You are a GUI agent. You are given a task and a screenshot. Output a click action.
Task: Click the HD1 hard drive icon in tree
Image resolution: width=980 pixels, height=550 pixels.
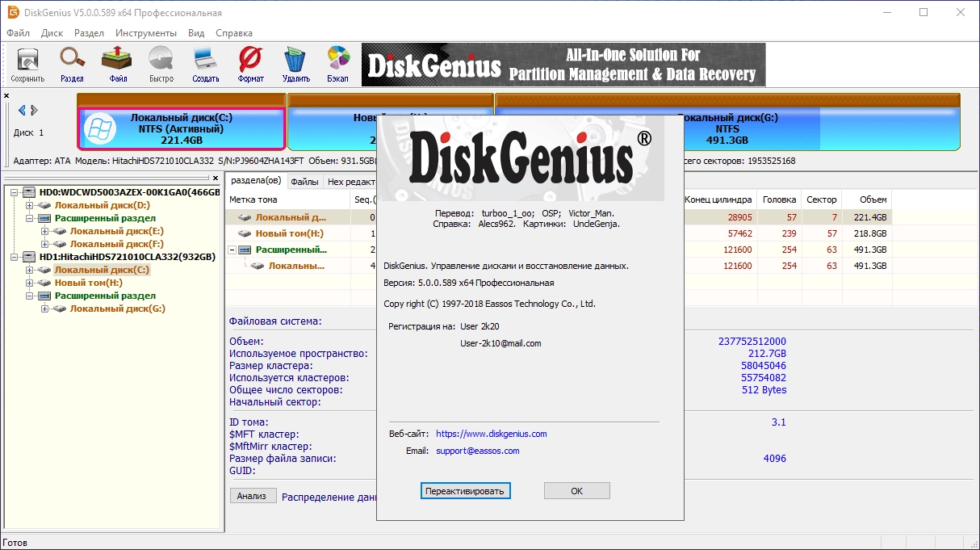click(29, 257)
